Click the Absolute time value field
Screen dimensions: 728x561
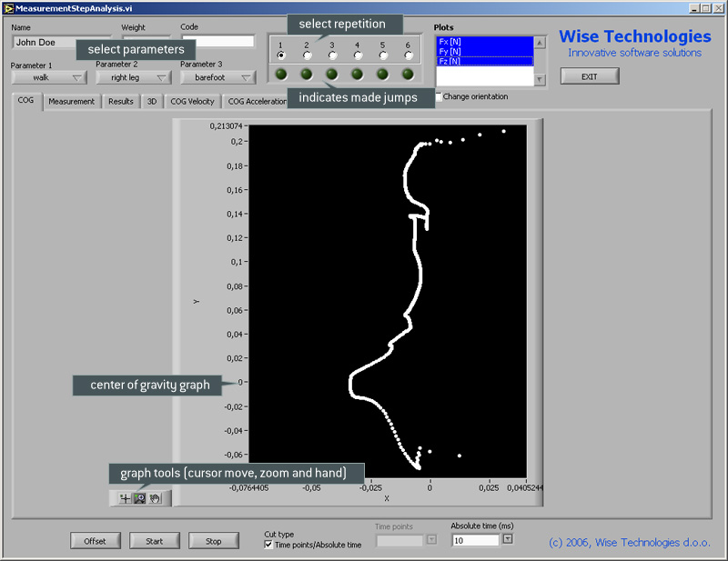(475, 541)
